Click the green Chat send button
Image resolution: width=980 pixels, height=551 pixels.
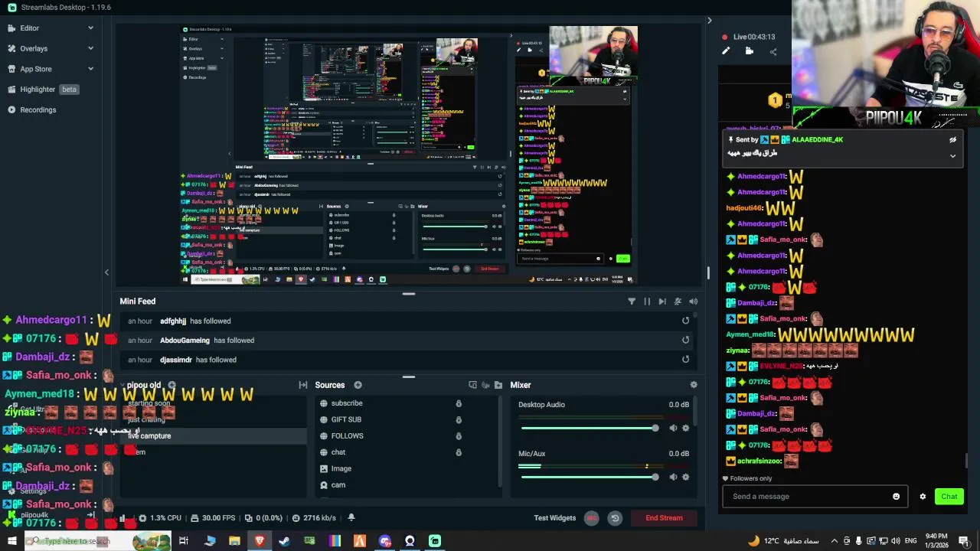[x=949, y=497]
